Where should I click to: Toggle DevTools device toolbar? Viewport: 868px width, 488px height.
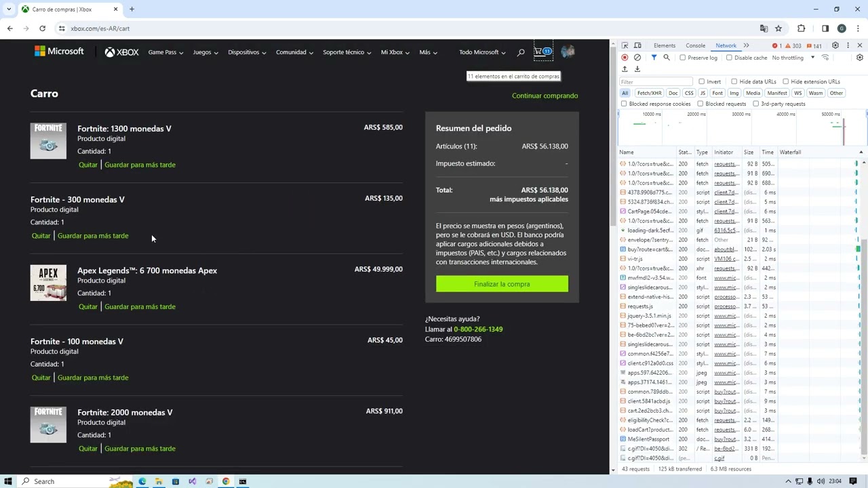point(638,45)
